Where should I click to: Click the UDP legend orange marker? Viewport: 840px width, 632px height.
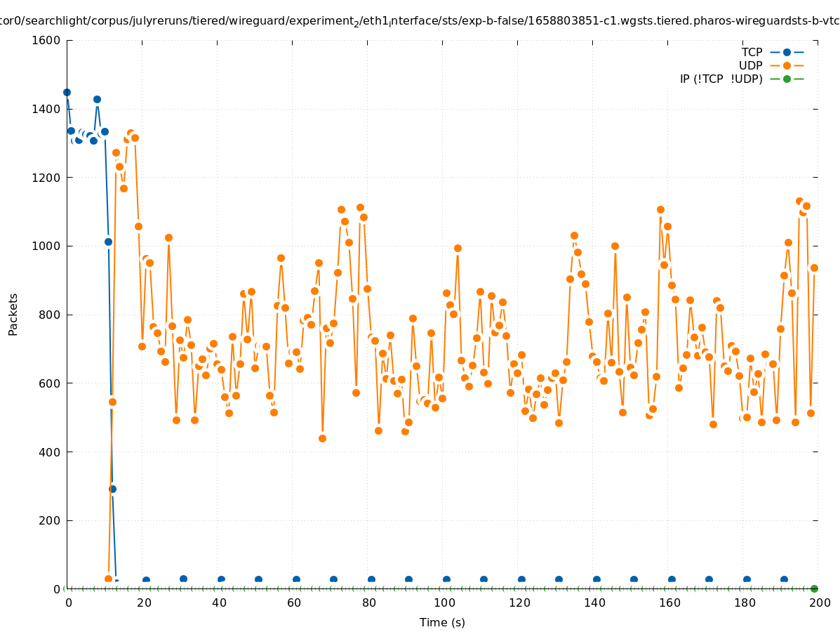pos(787,65)
